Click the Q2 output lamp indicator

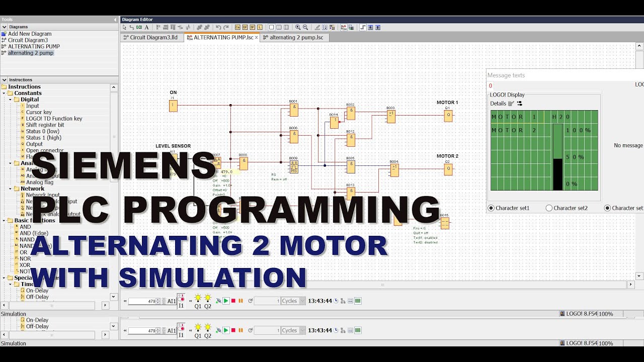click(208, 301)
